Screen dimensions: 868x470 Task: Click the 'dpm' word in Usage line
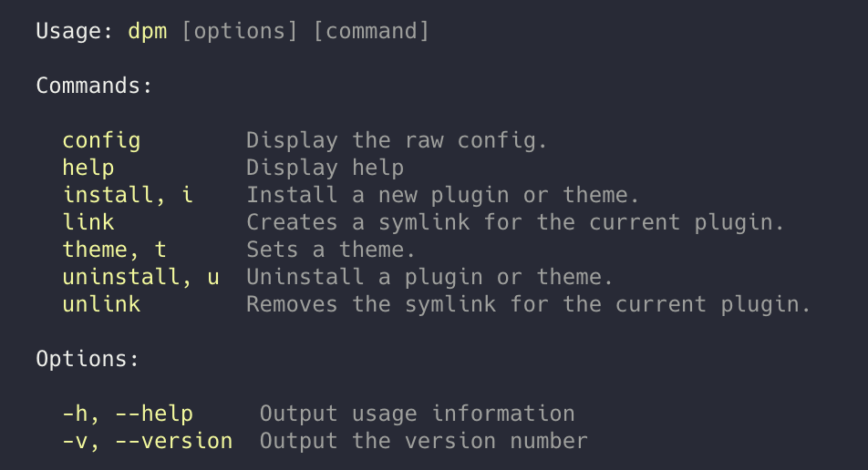pos(147,31)
